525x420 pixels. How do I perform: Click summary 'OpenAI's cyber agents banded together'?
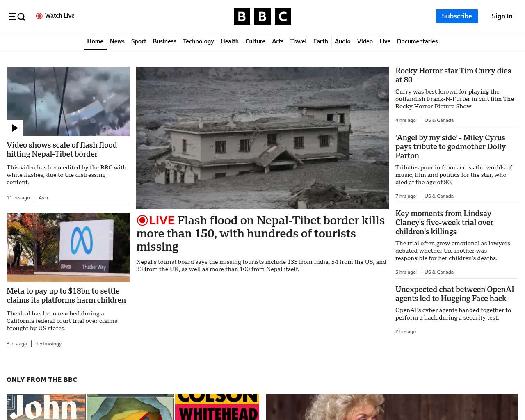pos(453,314)
